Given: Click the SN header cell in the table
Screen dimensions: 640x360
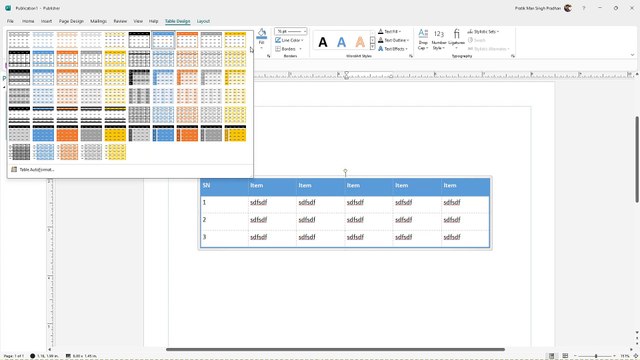Looking at the screenshot, I should point(224,186).
